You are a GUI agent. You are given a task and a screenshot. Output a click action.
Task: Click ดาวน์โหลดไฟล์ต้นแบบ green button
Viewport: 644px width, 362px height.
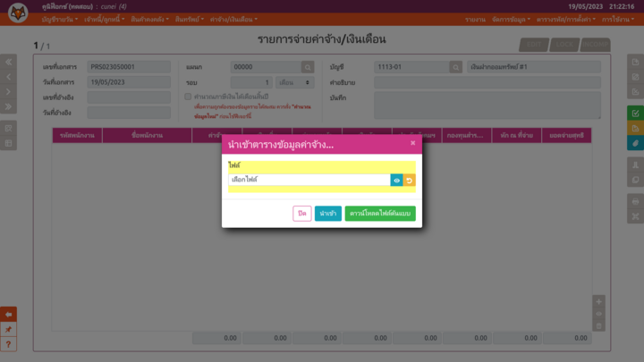coord(380,214)
